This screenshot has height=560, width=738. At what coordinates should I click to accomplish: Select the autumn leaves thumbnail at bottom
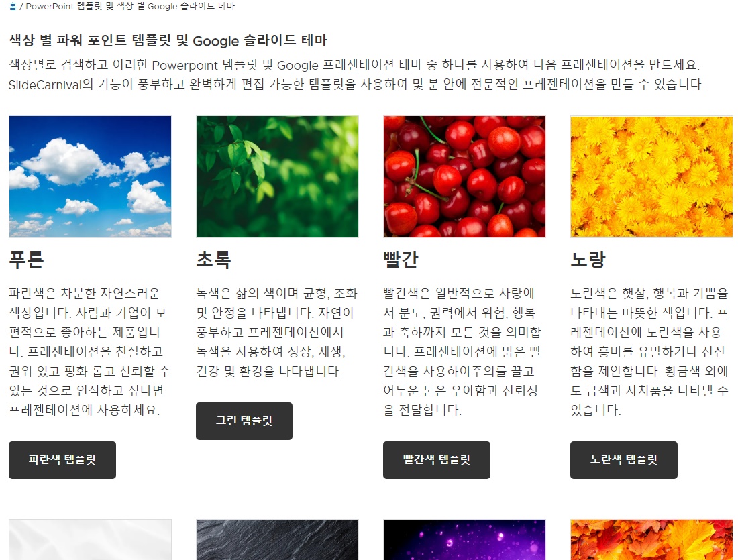(651, 540)
